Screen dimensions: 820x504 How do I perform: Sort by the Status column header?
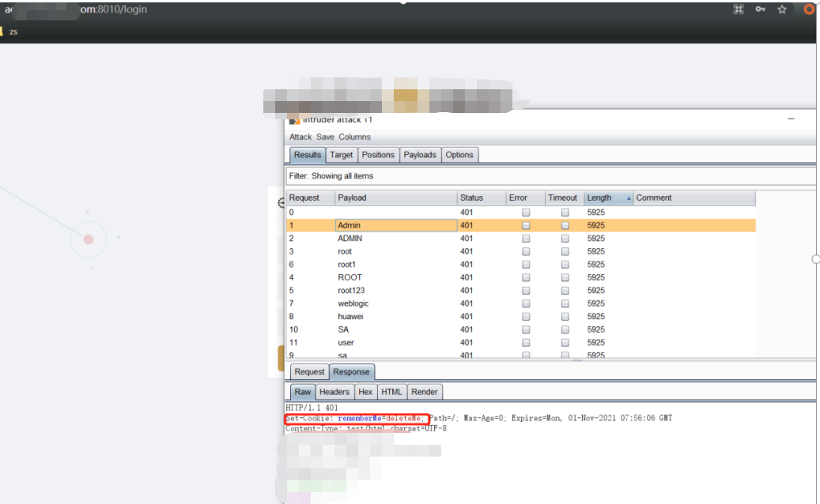[482, 198]
